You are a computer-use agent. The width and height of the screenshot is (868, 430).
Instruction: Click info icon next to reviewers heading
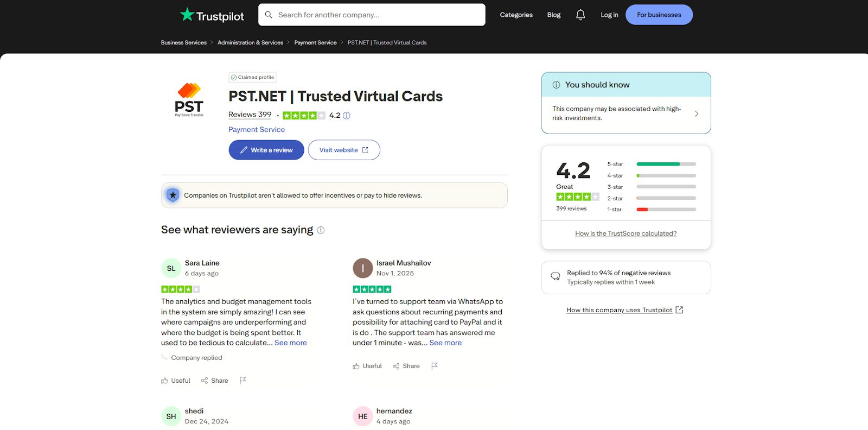[321, 230]
